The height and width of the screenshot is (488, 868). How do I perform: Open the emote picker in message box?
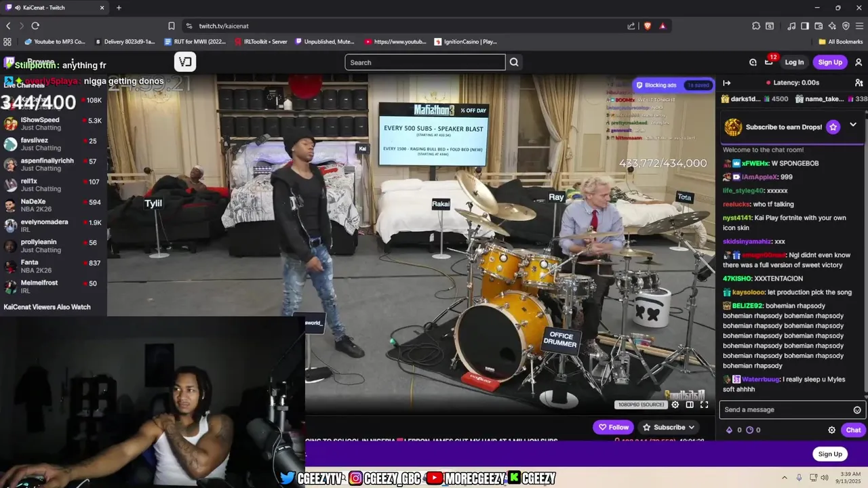857,410
